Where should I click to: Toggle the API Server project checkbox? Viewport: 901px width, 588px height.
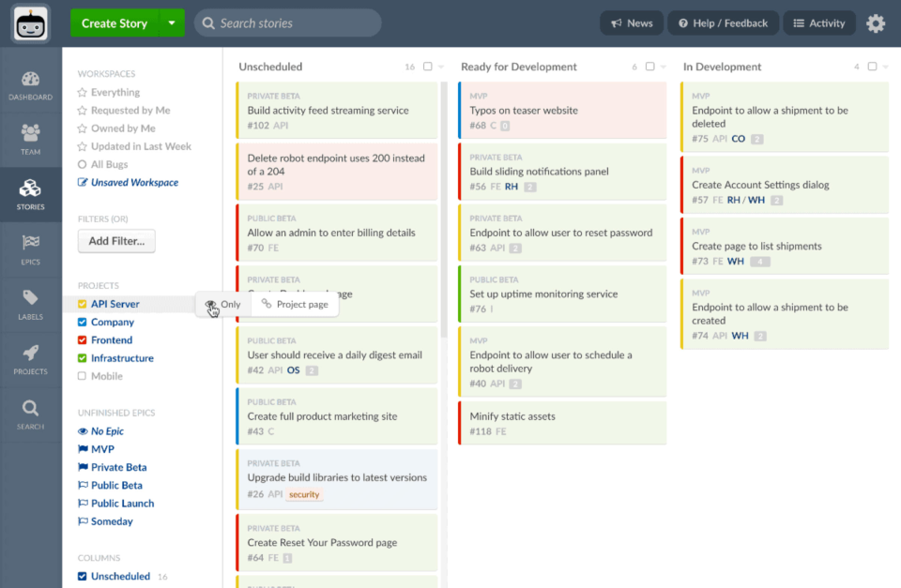click(83, 305)
